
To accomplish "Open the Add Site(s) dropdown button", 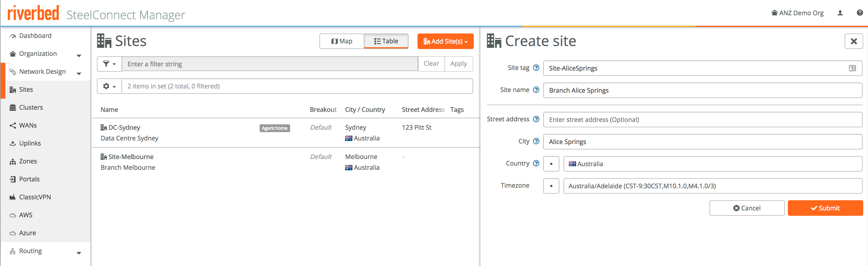I will [445, 41].
